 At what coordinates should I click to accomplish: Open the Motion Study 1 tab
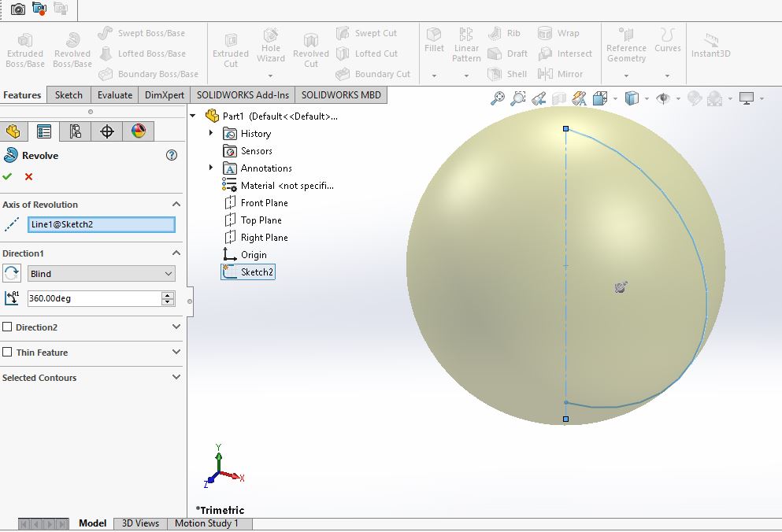(206, 523)
